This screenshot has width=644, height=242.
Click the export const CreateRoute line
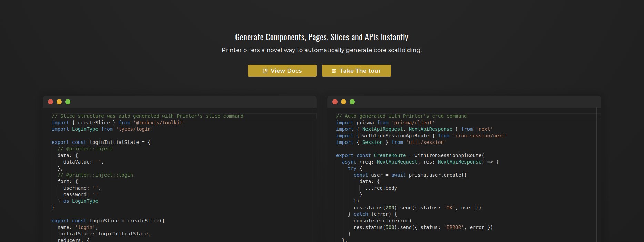pos(410,155)
